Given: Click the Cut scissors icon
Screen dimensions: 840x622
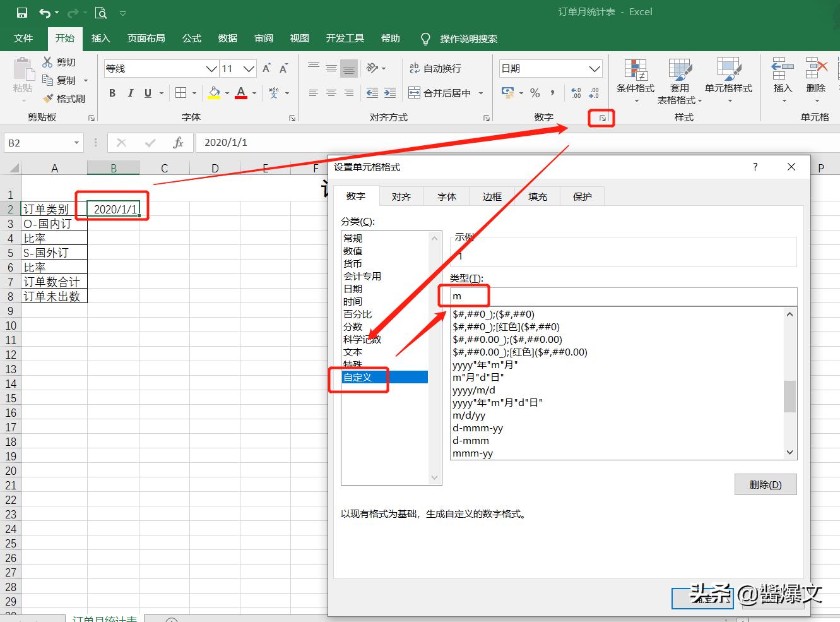Looking at the screenshot, I should pos(47,62).
